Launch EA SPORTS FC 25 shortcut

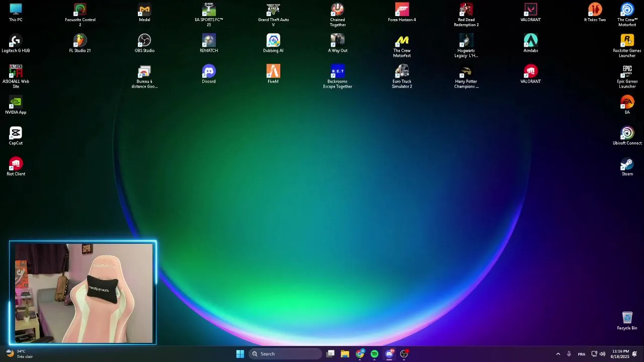(209, 15)
